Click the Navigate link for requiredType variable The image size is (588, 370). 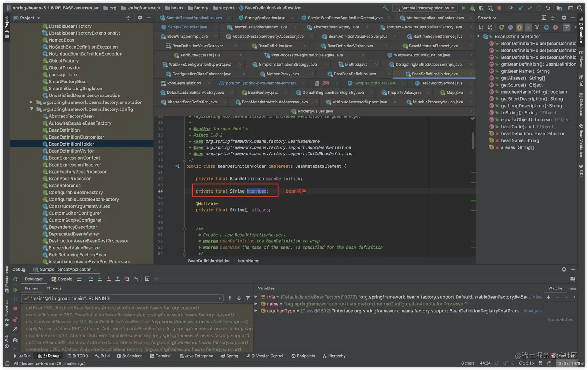point(533,311)
